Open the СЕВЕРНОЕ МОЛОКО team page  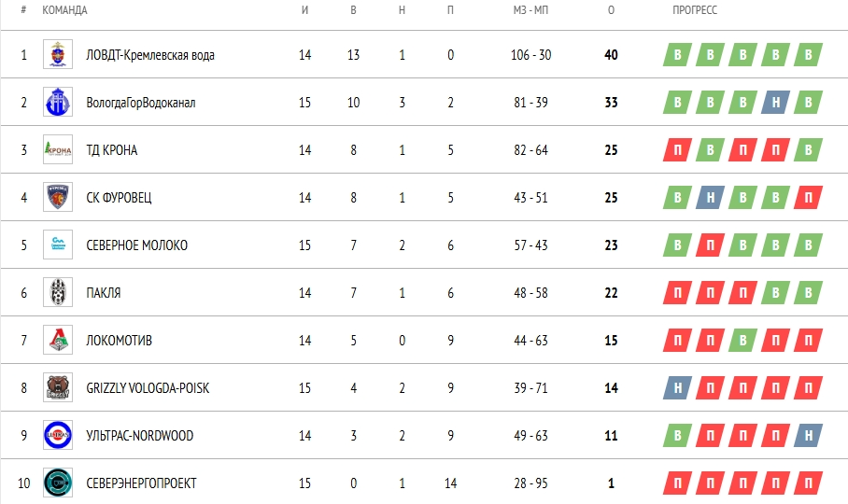point(136,245)
